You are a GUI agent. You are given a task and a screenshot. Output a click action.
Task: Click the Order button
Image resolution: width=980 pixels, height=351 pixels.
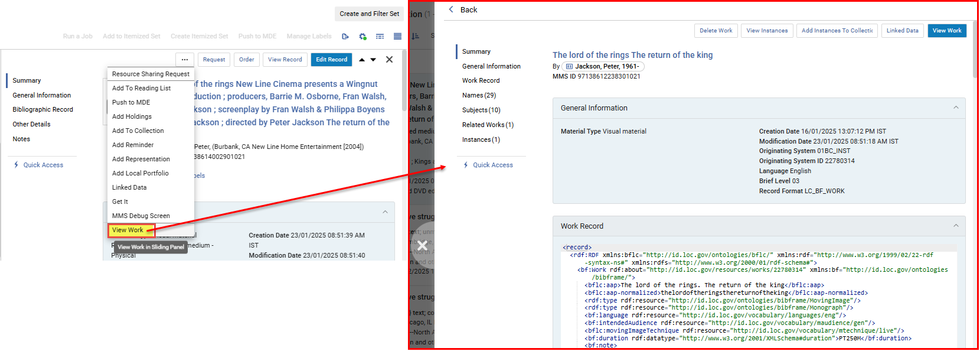click(x=247, y=60)
